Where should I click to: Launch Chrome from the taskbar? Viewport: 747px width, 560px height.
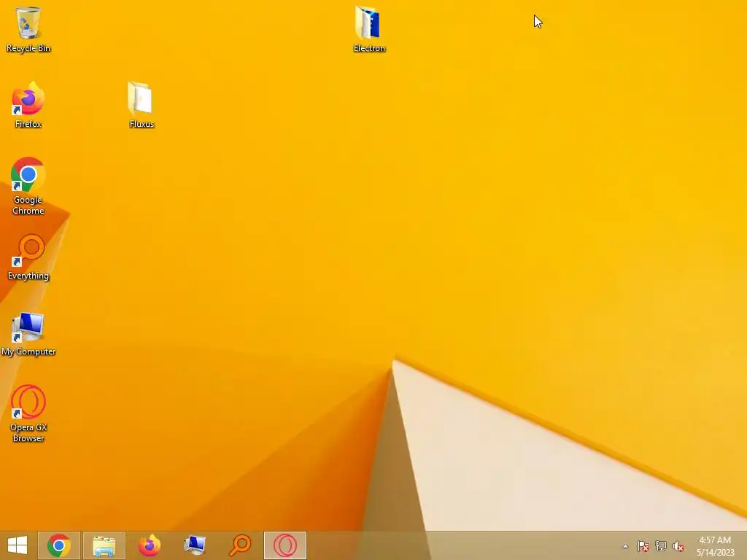[59, 545]
